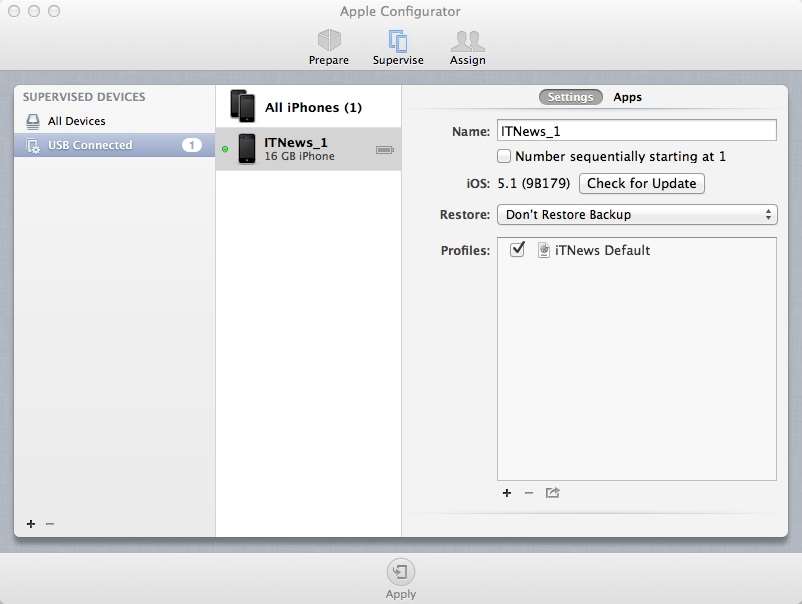Screen dimensions: 802x604
Task: Click the Check for Update button
Action: pyautogui.click(x=641, y=183)
